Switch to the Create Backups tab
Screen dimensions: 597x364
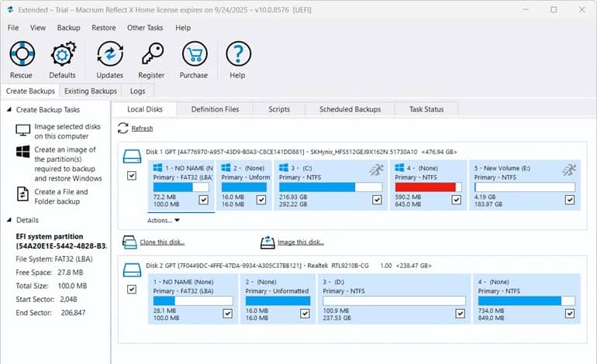click(x=30, y=91)
